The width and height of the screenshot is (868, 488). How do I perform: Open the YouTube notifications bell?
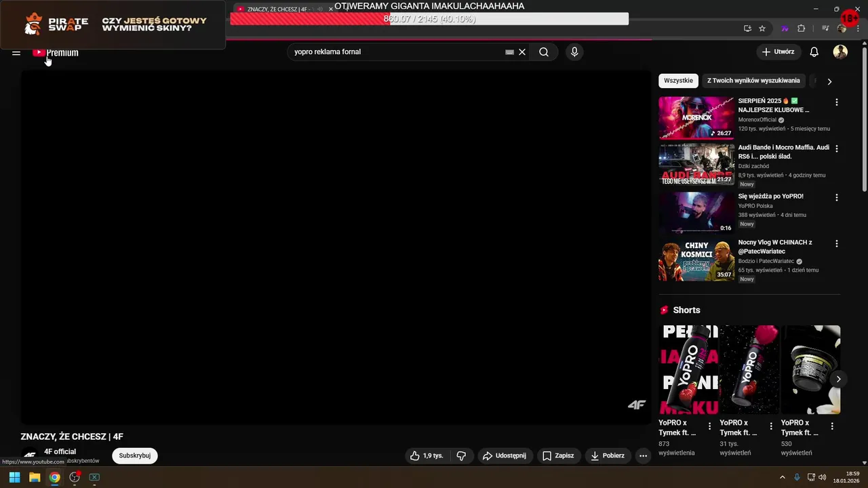pyautogui.click(x=814, y=52)
